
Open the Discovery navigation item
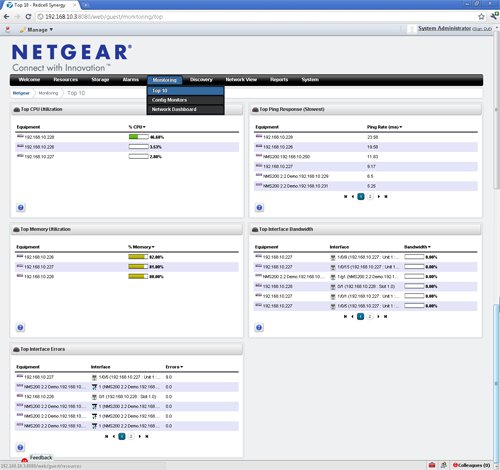pyautogui.click(x=201, y=80)
